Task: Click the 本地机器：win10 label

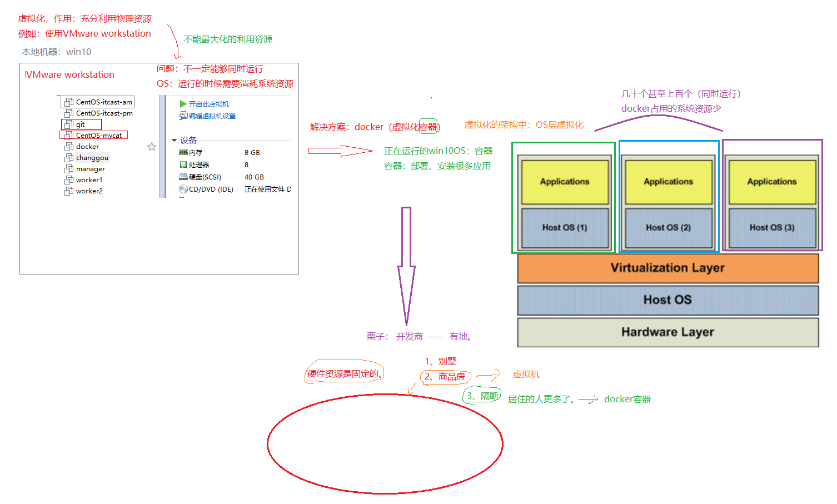Action: [56, 52]
